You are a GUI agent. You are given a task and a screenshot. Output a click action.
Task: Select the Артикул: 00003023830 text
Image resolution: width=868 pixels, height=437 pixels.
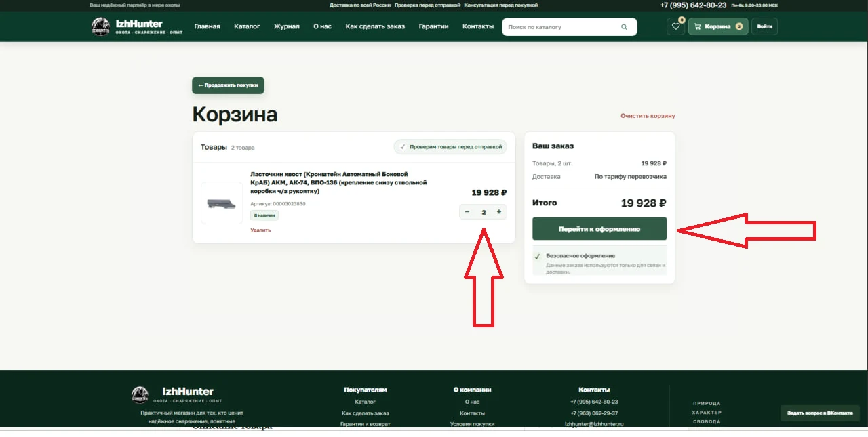point(278,203)
